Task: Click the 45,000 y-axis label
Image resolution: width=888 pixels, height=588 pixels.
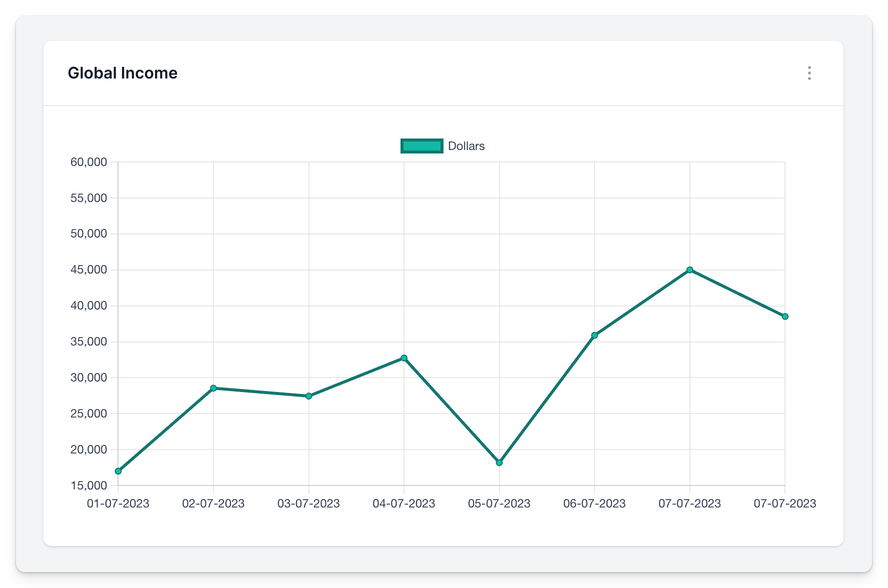Action: click(89, 270)
